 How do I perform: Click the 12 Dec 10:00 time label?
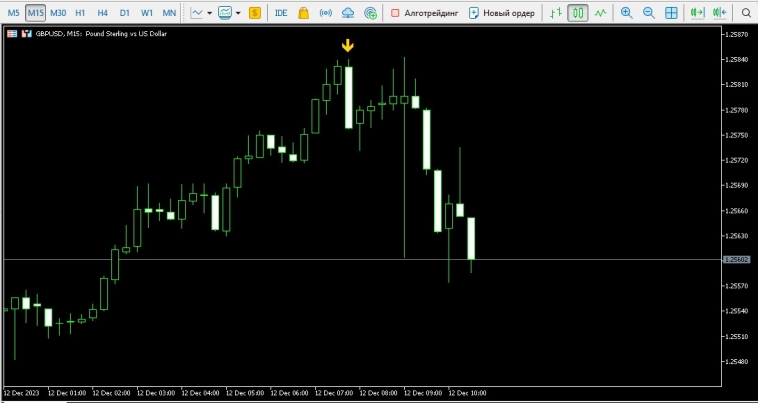[467, 393]
